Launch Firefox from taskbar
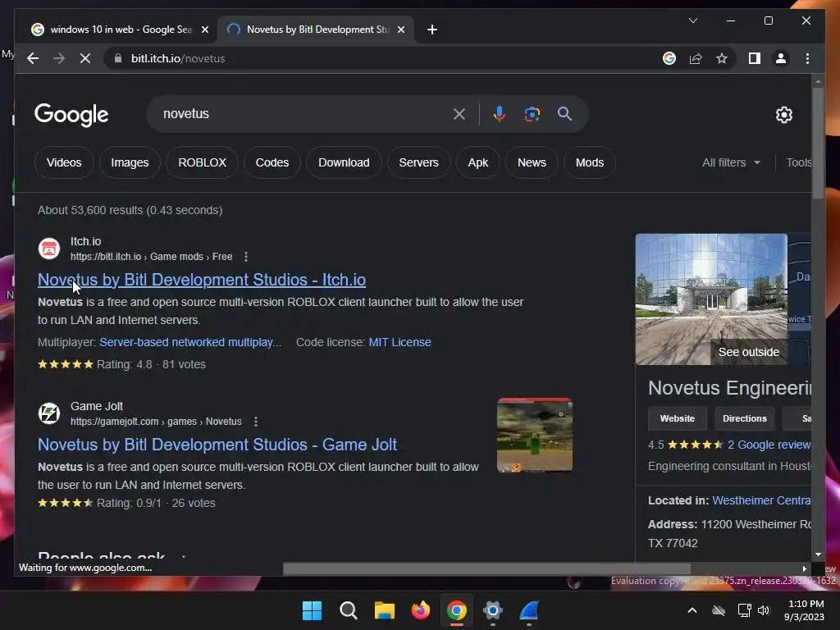Screen dimensions: 840x630 click(x=421, y=610)
